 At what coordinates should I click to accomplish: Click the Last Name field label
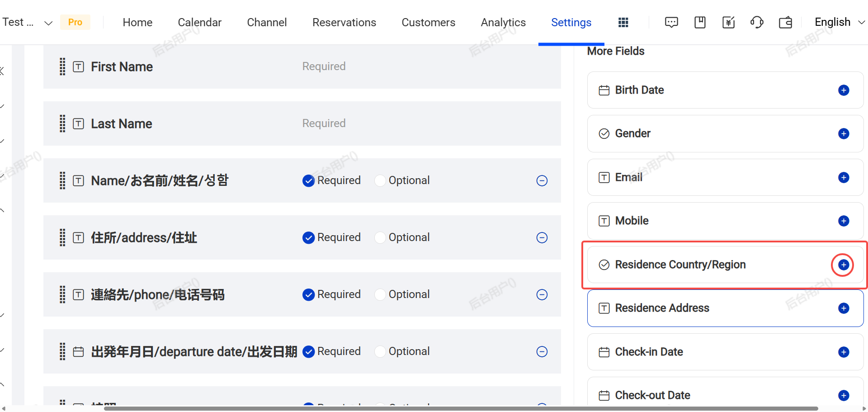(x=121, y=123)
